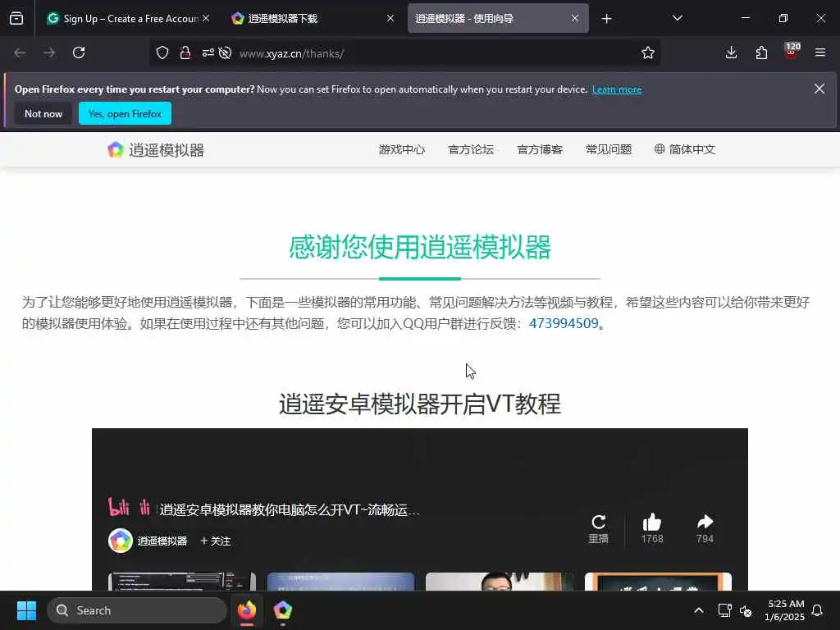840x630 pixels.
Task: Open network status tray icon
Action: (724, 610)
